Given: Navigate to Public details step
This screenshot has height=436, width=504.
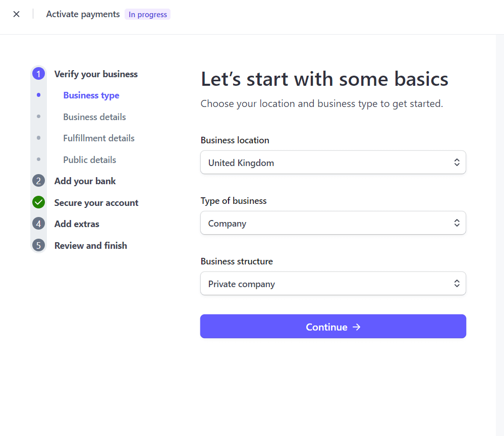Looking at the screenshot, I should coord(89,160).
